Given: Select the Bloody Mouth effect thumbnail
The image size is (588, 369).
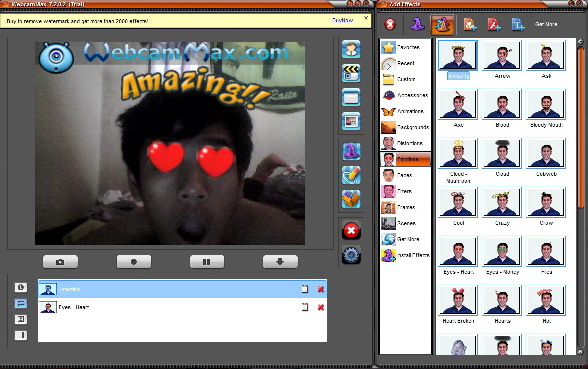Looking at the screenshot, I should [546, 104].
